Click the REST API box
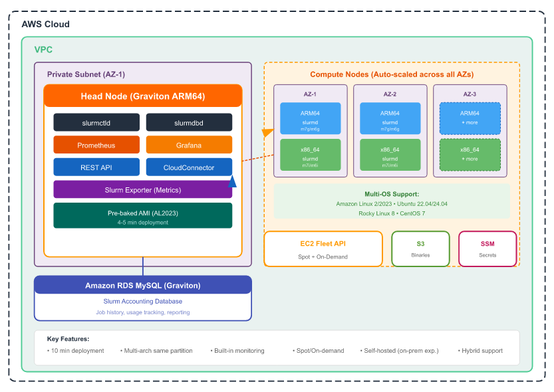This screenshot has width=554, height=392. [96, 167]
